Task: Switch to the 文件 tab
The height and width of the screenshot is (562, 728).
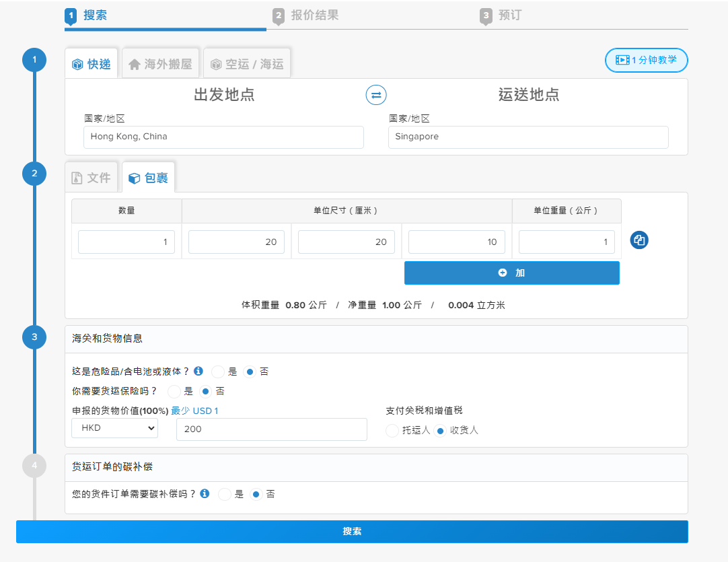Action: [92, 178]
